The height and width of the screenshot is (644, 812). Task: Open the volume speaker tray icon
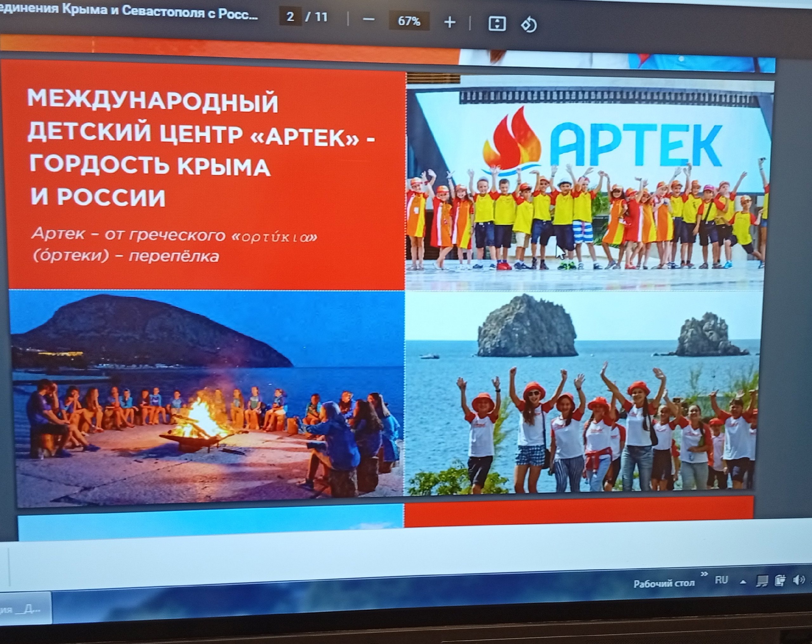pos(798,580)
